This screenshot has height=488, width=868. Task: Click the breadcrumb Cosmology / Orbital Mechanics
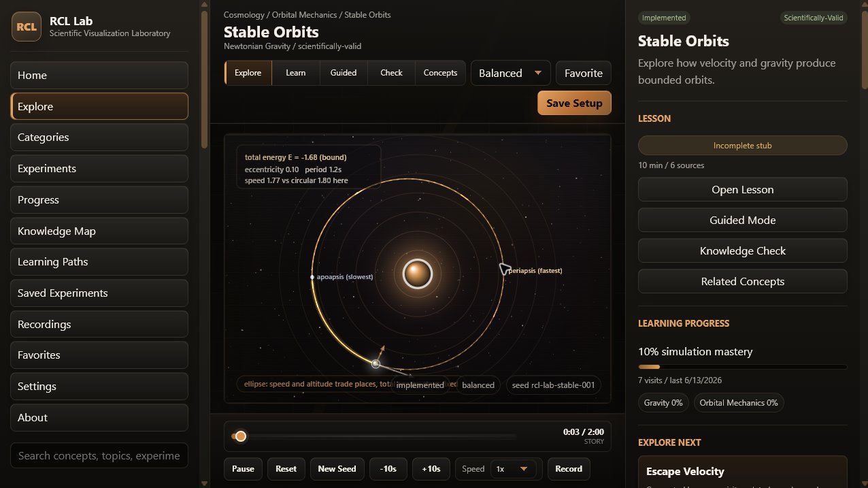(282, 14)
